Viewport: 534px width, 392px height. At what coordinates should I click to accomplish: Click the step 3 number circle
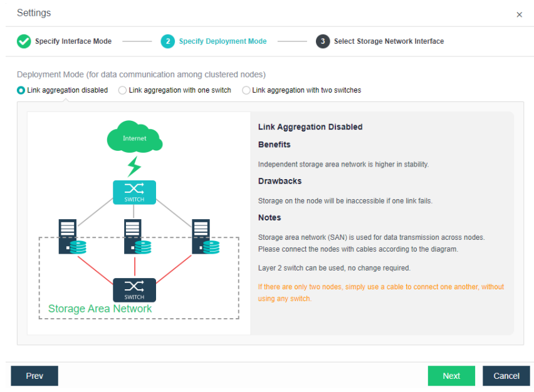pyautogui.click(x=323, y=41)
